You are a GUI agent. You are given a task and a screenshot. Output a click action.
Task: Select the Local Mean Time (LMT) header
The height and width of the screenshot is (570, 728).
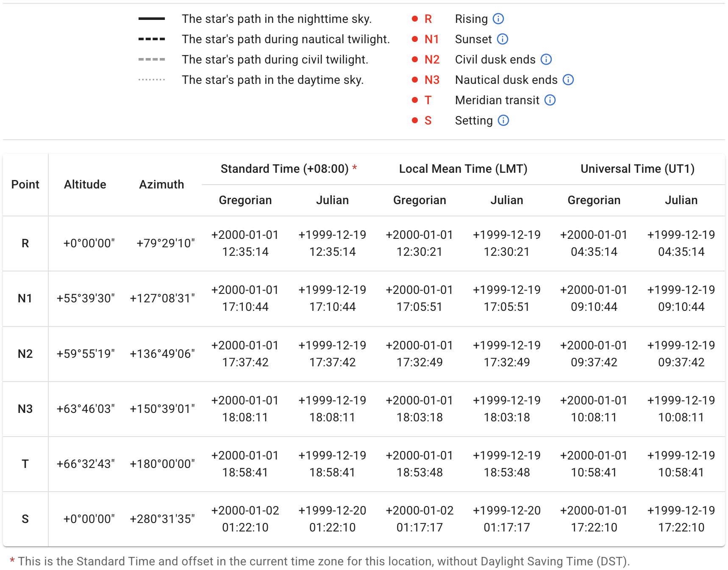[463, 169]
